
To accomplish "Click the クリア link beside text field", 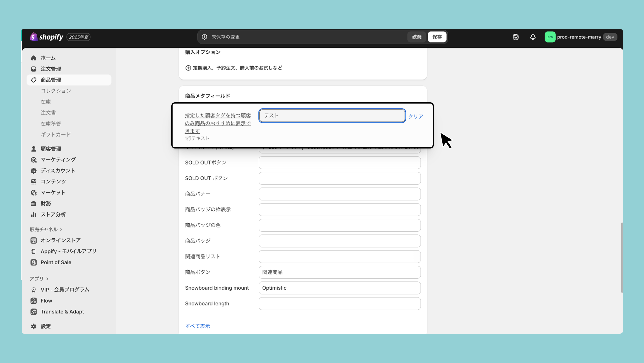I will tap(416, 116).
